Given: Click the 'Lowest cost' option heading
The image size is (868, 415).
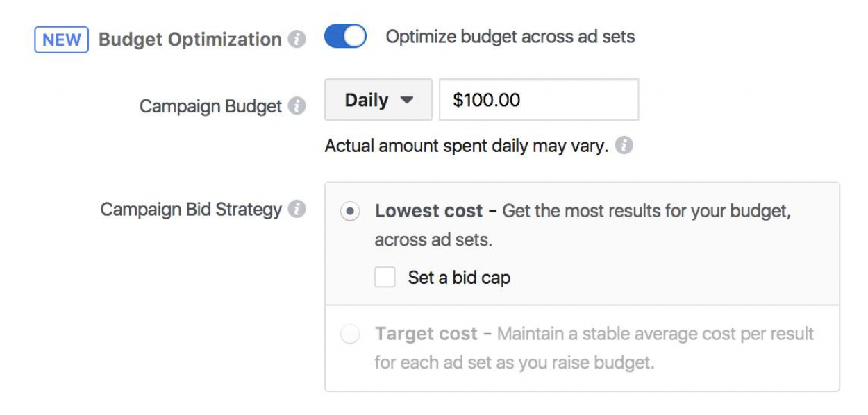Looking at the screenshot, I should (x=428, y=211).
